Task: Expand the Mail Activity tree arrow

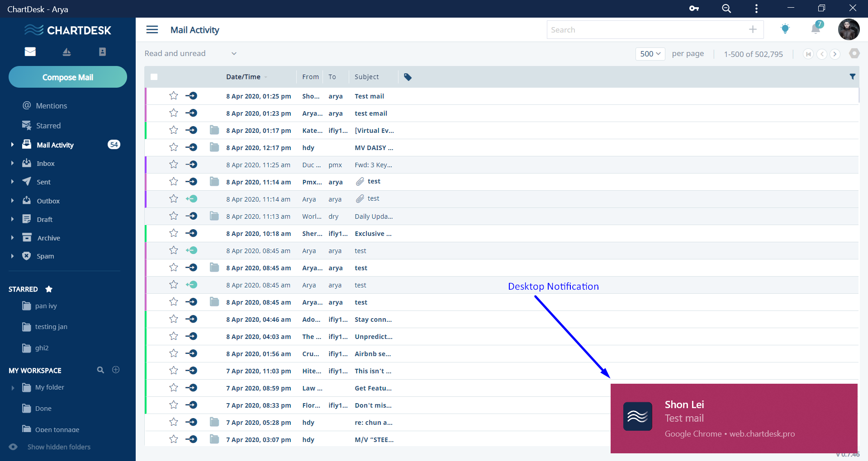Action: (x=12, y=145)
